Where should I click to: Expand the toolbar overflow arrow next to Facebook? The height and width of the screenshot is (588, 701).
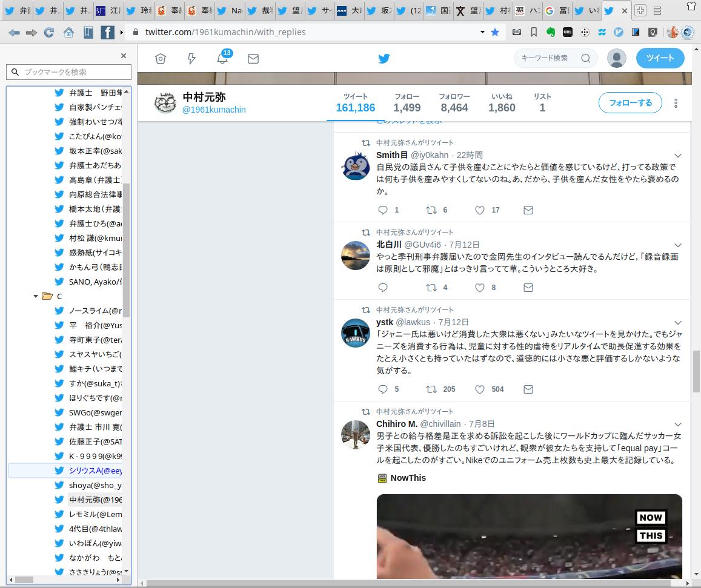click(x=121, y=33)
